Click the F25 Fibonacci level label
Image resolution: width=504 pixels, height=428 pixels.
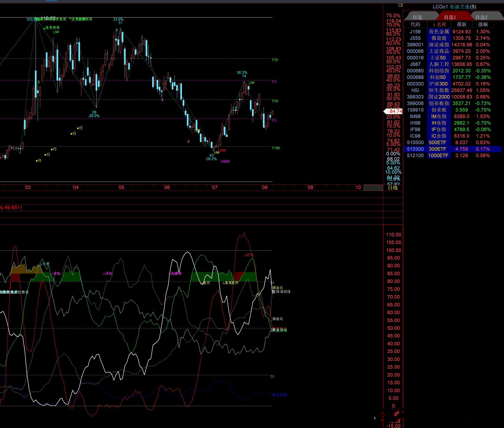click(275, 60)
